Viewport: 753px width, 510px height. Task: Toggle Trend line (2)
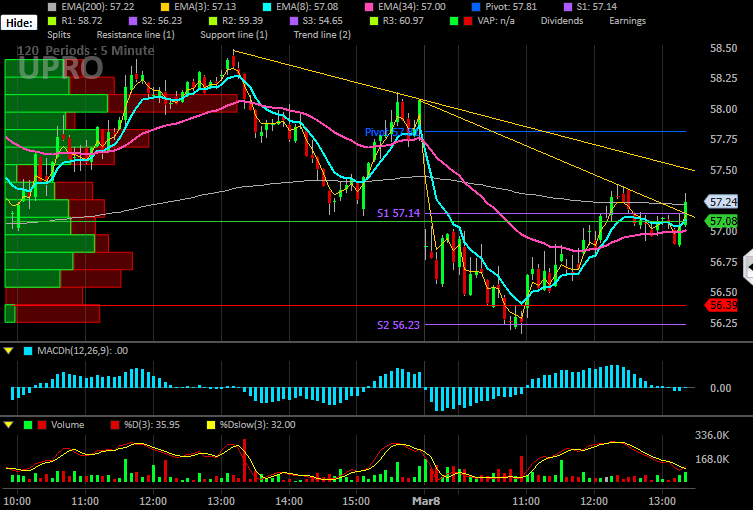[x=322, y=35]
